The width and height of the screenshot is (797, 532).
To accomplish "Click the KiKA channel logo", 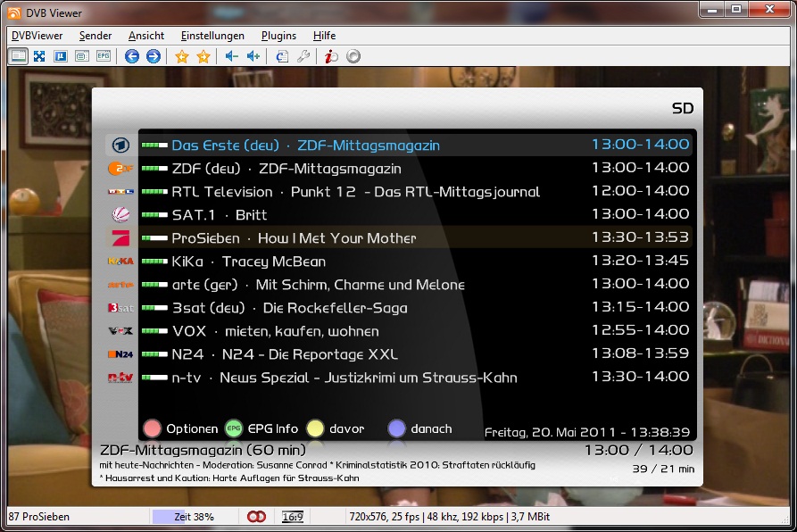I will [120, 262].
